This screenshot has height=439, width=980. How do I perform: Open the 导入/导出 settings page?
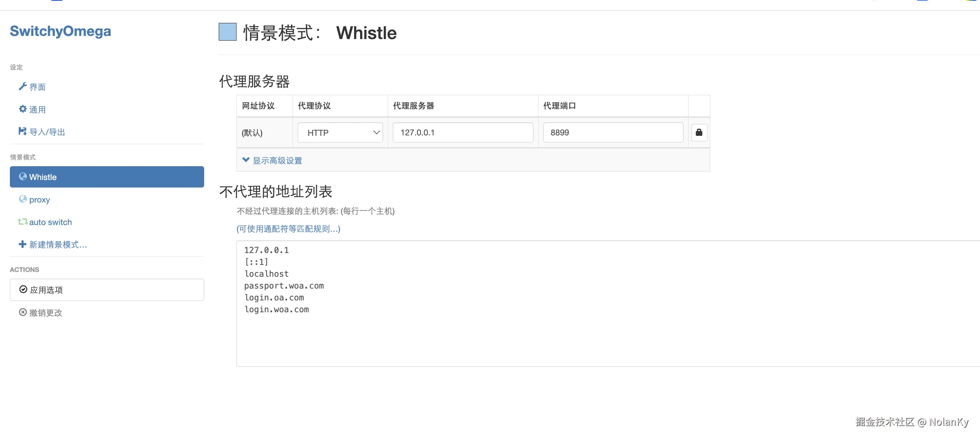tap(47, 132)
